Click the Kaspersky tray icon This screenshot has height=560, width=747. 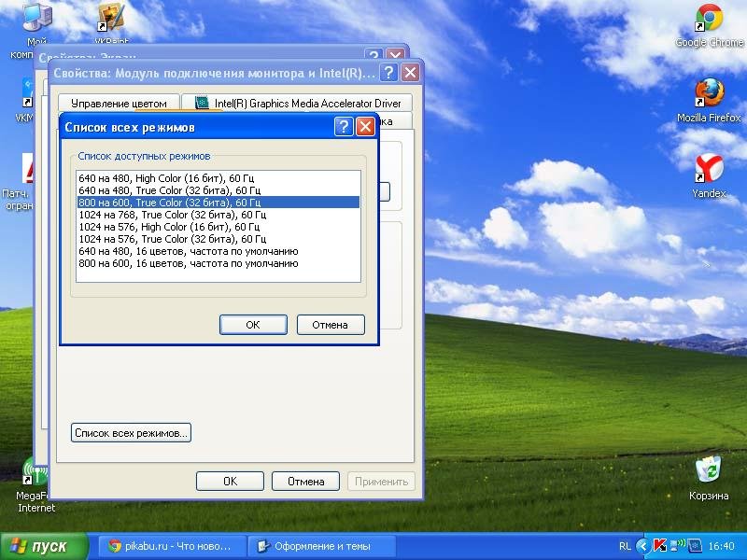coord(660,546)
